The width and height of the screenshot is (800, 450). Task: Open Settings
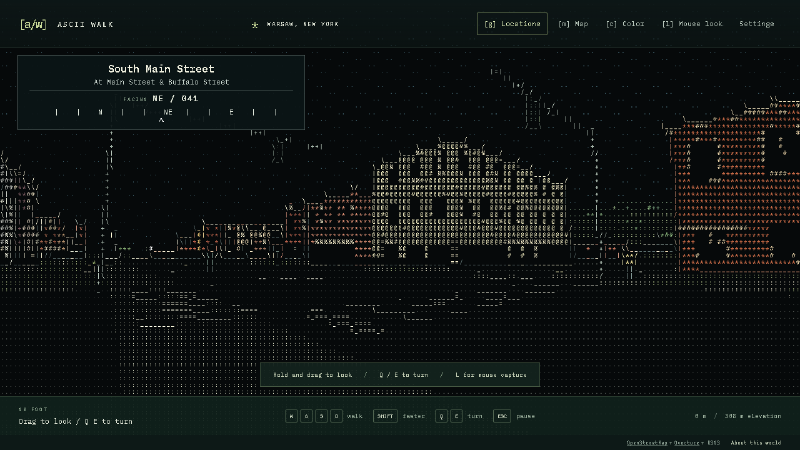coord(757,23)
